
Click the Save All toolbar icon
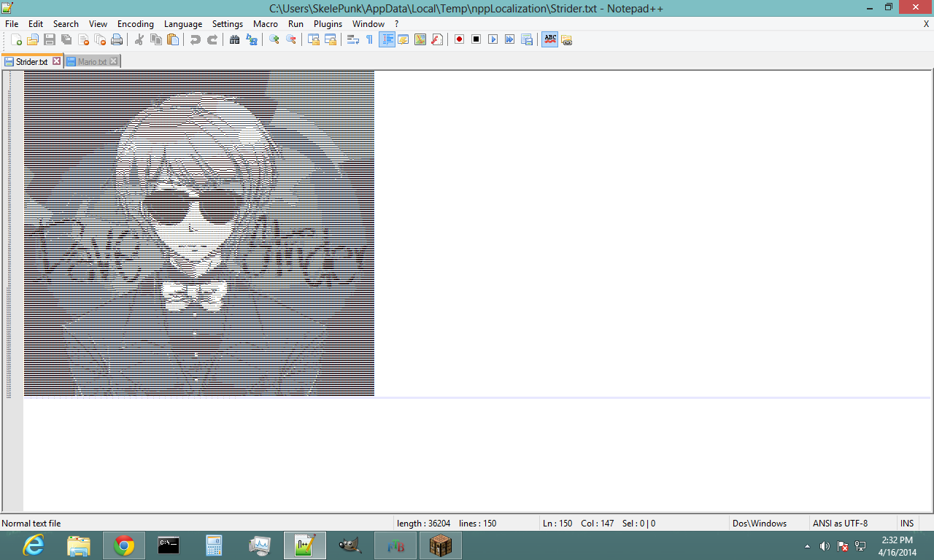66,39
